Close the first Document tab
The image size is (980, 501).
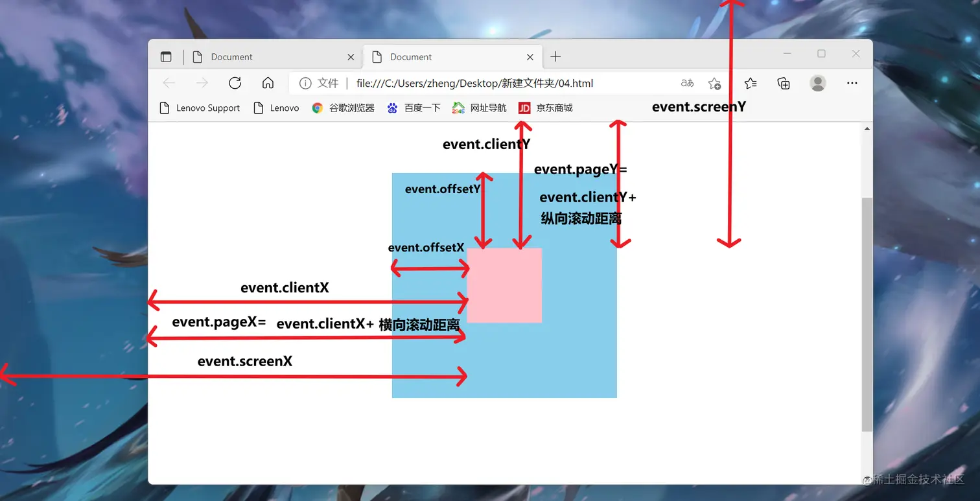[351, 57]
